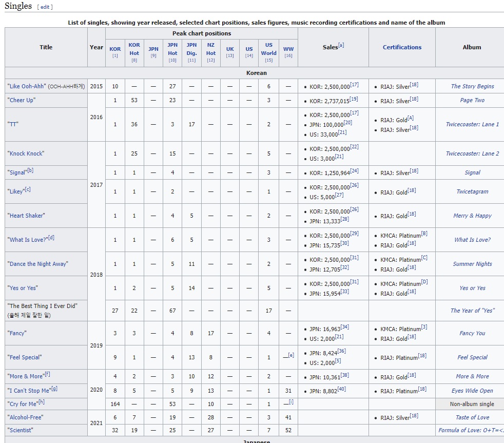This screenshot has width=504, height=443.
Task: Click the UK chart column header link
Action: click(x=230, y=49)
